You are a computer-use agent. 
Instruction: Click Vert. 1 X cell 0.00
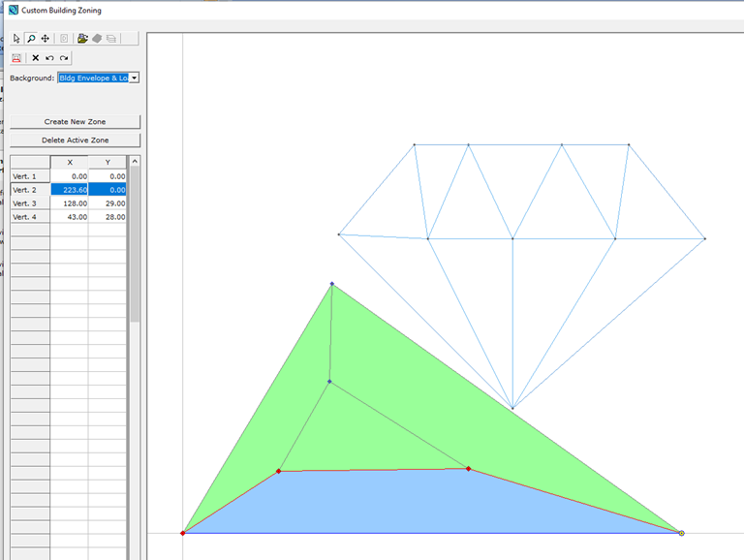tap(70, 176)
